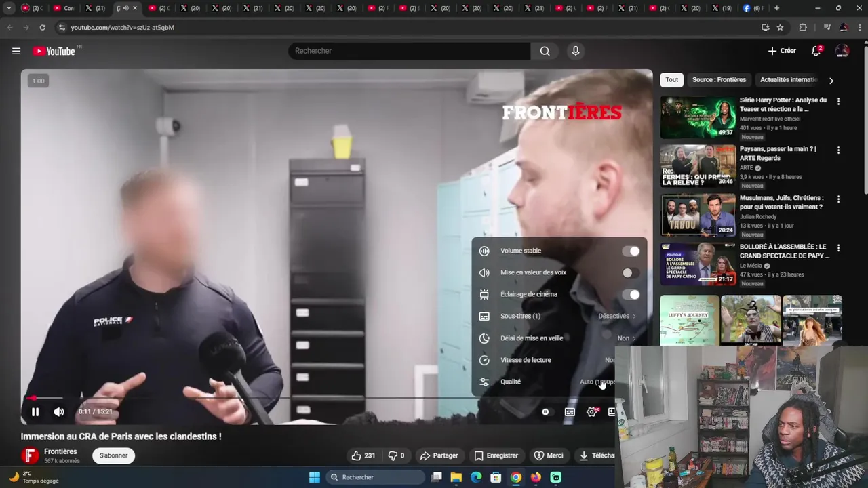The height and width of the screenshot is (488, 868).
Task: Open the weather widget in taskbar
Action: pyautogui.click(x=34, y=477)
